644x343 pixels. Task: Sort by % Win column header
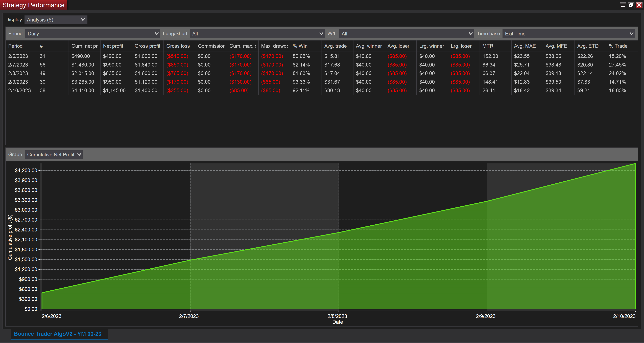(x=300, y=46)
